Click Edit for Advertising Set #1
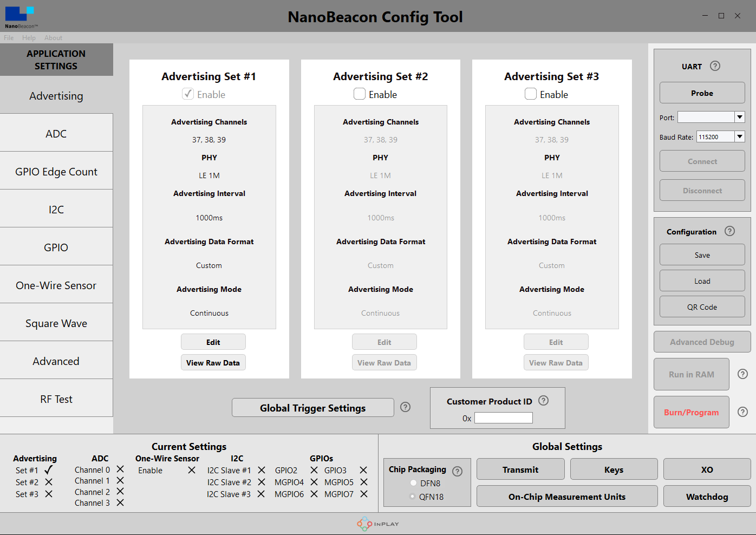The image size is (756, 535). (x=213, y=342)
